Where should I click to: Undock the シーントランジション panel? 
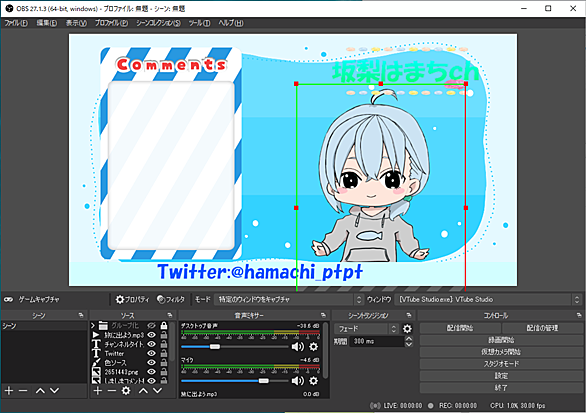click(409, 315)
